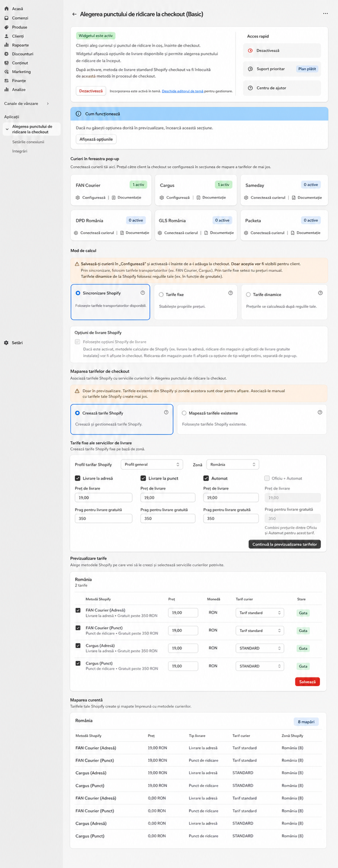
Task: Click the Setări gear icon in sidebar
Action: [x=6, y=343]
